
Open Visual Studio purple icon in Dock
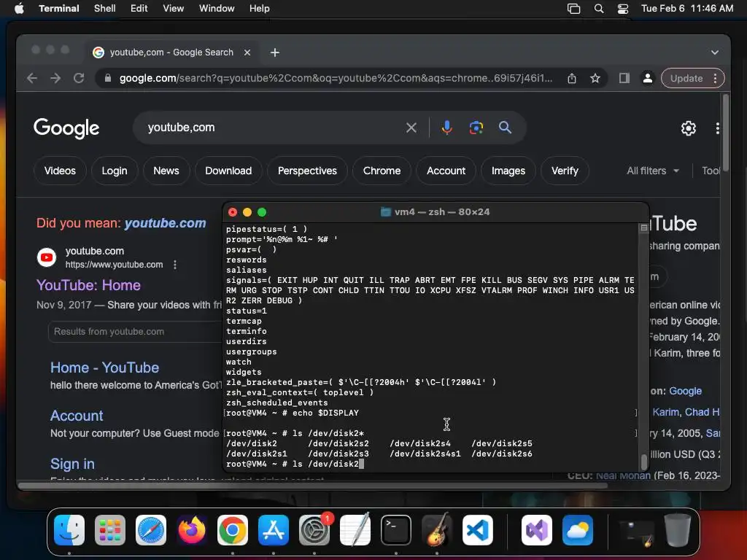pyautogui.click(x=537, y=530)
